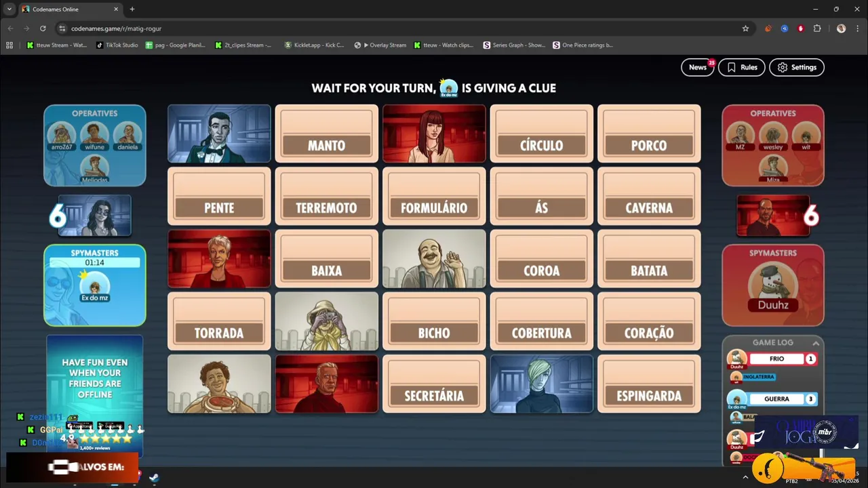Open the browser tab search dropdown

click(x=9, y=9)
